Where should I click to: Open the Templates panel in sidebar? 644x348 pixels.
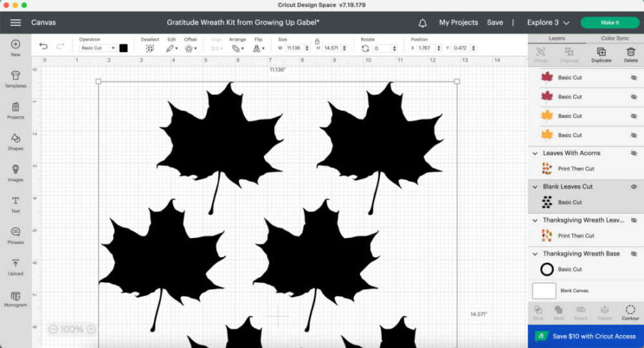[x=15, y=77]
